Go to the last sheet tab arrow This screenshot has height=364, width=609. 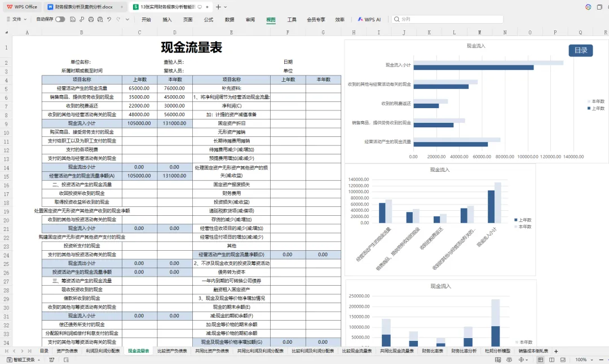[x=29, y=351]
